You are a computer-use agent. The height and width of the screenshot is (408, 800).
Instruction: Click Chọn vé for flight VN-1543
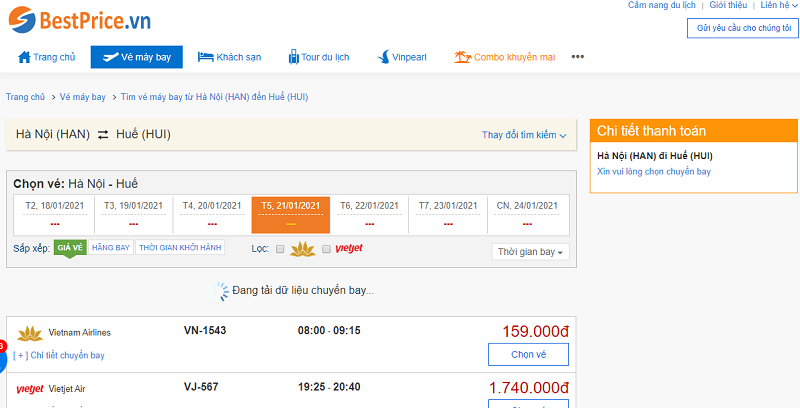[529, 354]
